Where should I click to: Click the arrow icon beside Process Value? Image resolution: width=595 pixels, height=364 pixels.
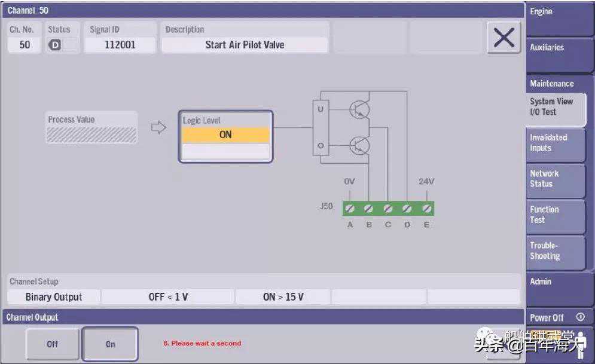pyautogui.click(x=158, y=127)
